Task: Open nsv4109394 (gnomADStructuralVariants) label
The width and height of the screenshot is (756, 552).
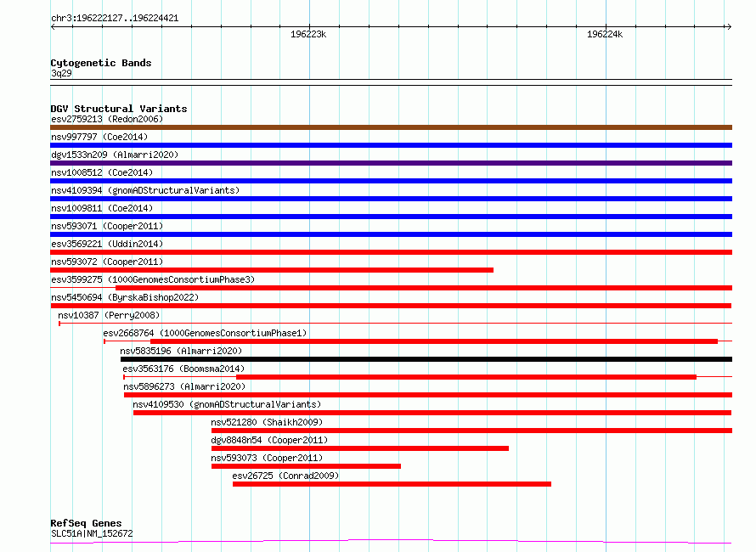Action: point(145,190)
